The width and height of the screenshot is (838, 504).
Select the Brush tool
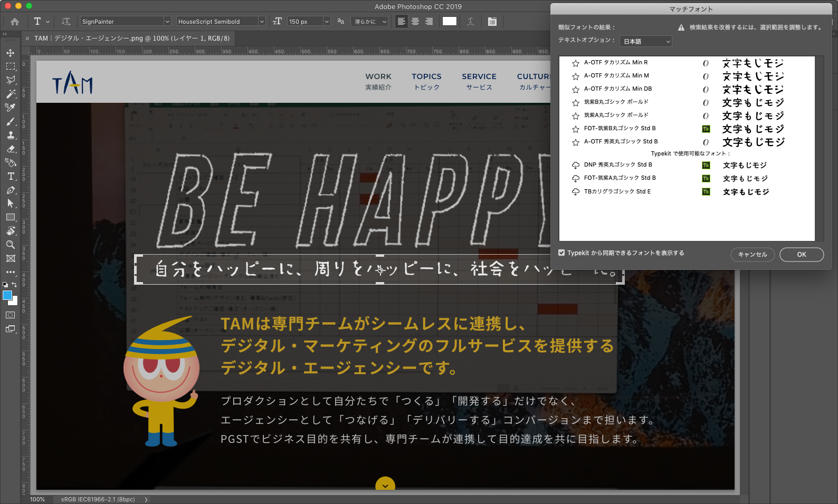click(11, 122)
